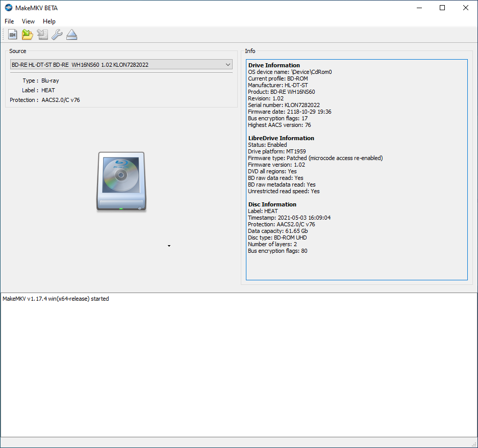Open the File menu
The height and width of the screenshot is (448, 478).
tap(9, 21)
